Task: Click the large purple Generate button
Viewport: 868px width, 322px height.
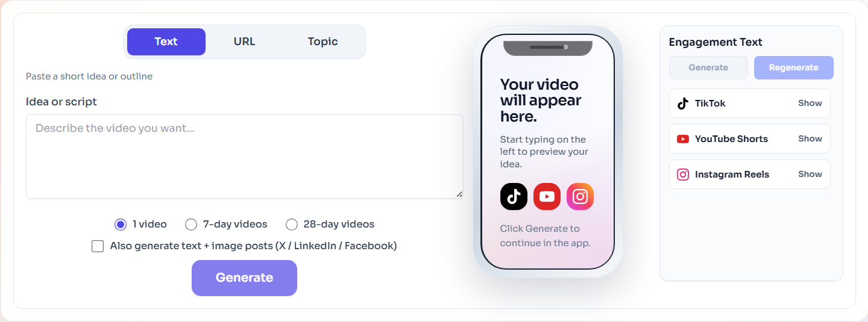Action: (244, 278)
